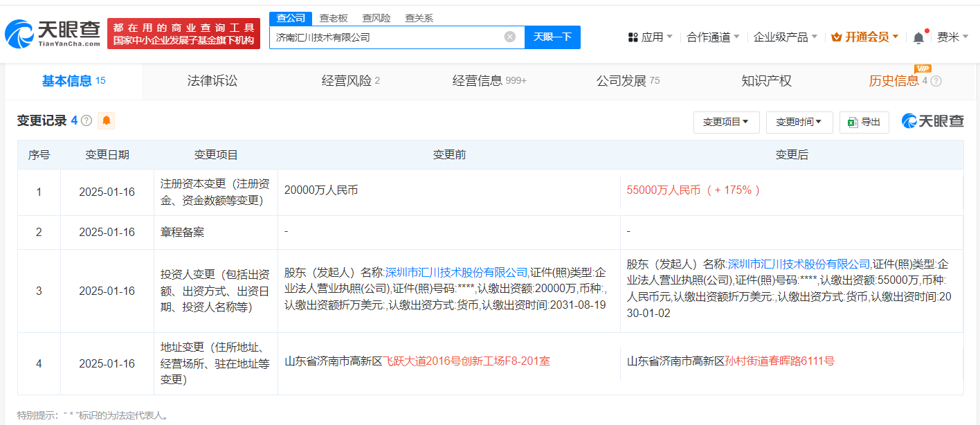Open the 企业级产品 dropdown menu
The height and width of the screenshot is (425, 980).
pos(786,37)
